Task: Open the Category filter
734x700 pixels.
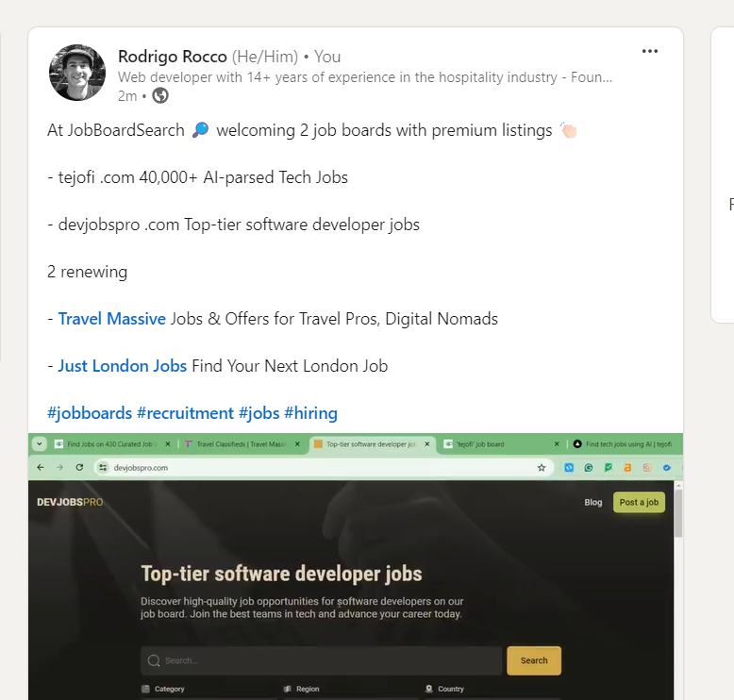Action: click(x=163, y=689)
